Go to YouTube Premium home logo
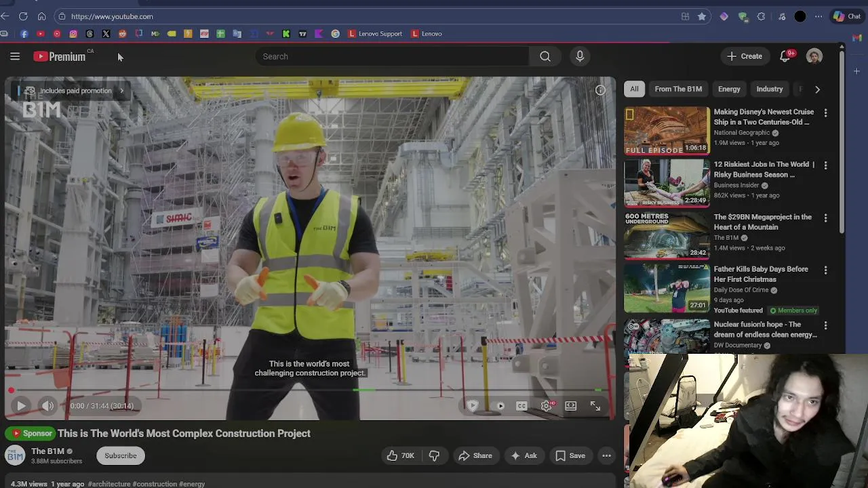The image size is (868, 488). pos(60,56)
